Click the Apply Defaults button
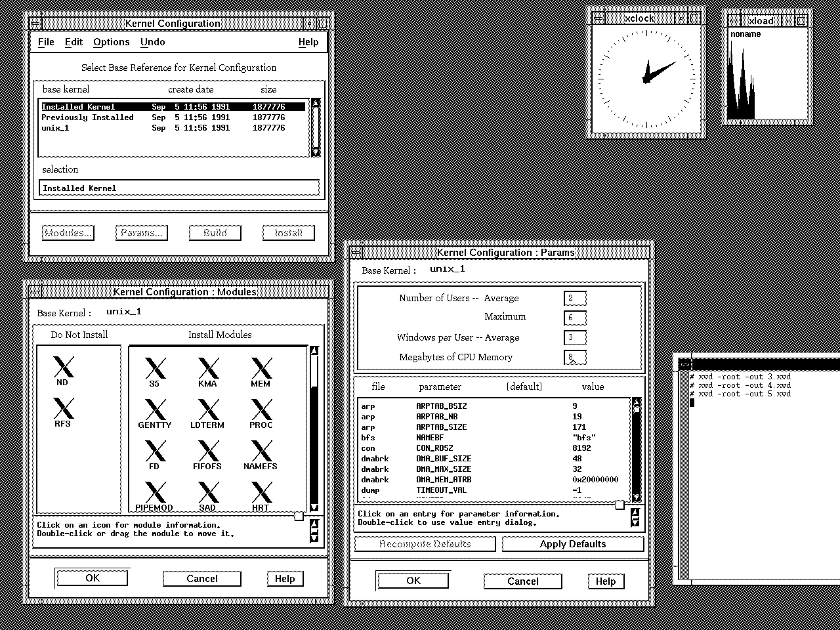840x630 pixels. 572,544
